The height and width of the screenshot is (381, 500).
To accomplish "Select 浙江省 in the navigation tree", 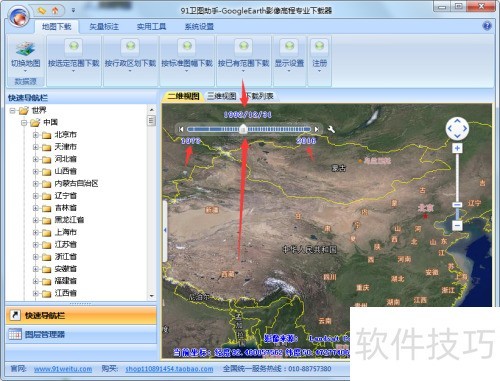I will click(65, 256).
